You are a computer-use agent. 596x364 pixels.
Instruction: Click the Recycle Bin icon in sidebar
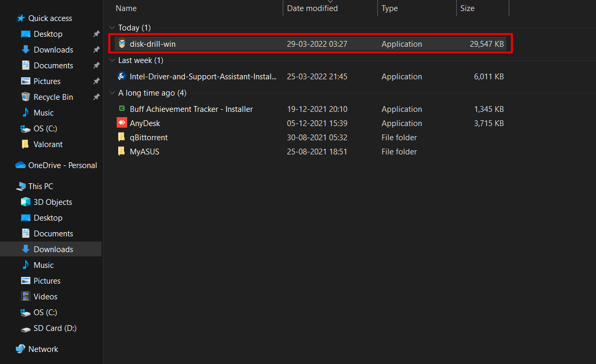tap(25, 97)
